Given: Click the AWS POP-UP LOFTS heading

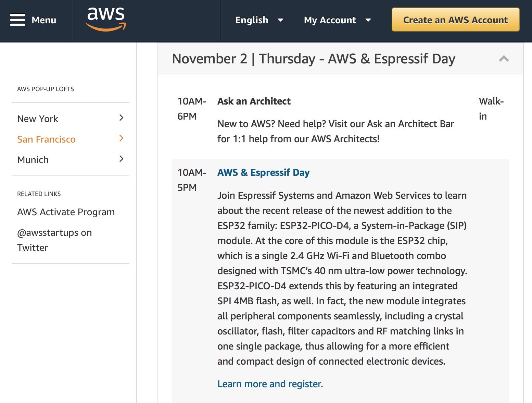Looking at the screenshot, I should [x=46, y=89].
